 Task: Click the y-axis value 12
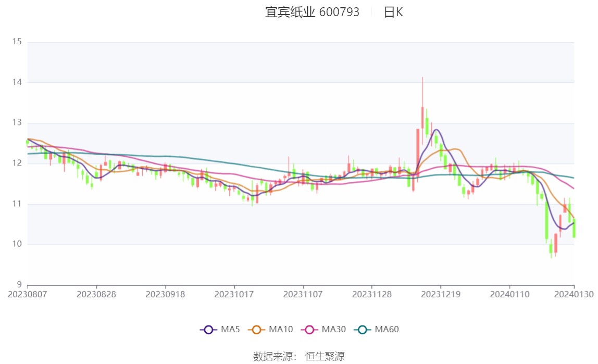point(17,163)
